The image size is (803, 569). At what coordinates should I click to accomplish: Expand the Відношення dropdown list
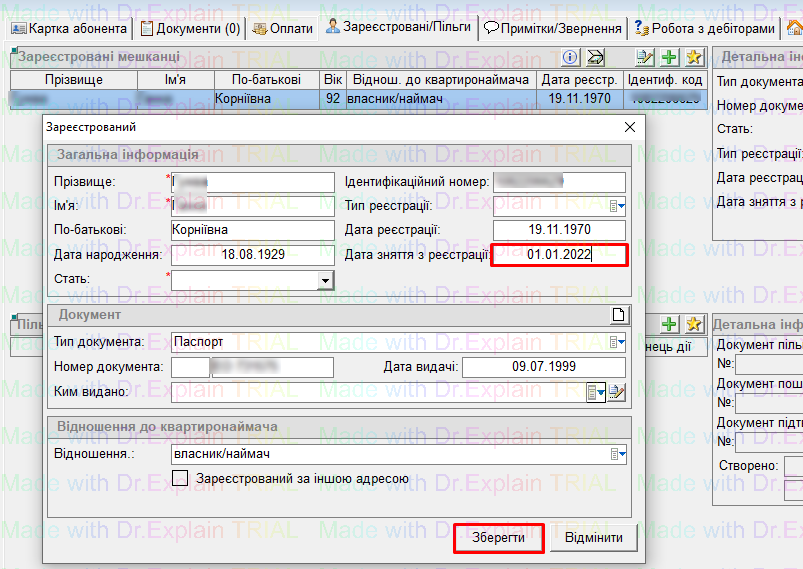click(618, 455)
